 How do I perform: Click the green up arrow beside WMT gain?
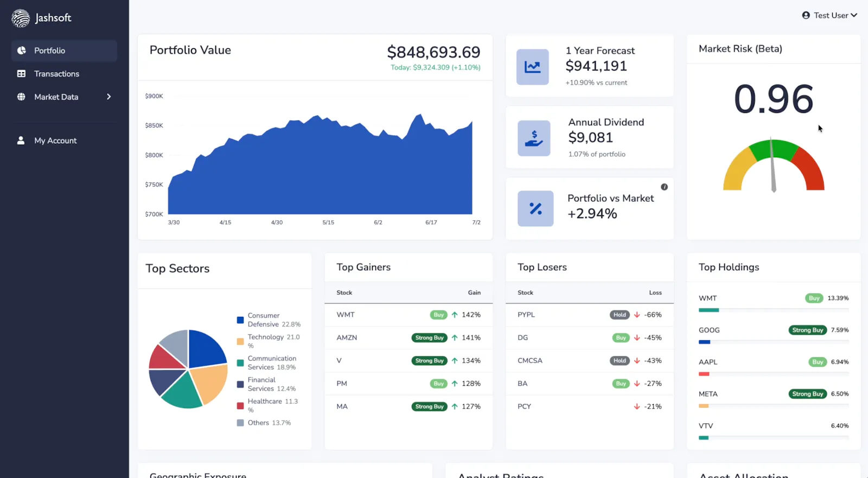pyautogui.click(x=455, y=315)
